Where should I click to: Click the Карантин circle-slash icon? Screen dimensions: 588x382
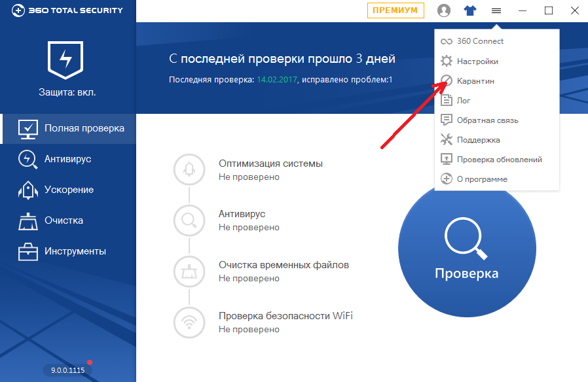(x=447, y=80)
